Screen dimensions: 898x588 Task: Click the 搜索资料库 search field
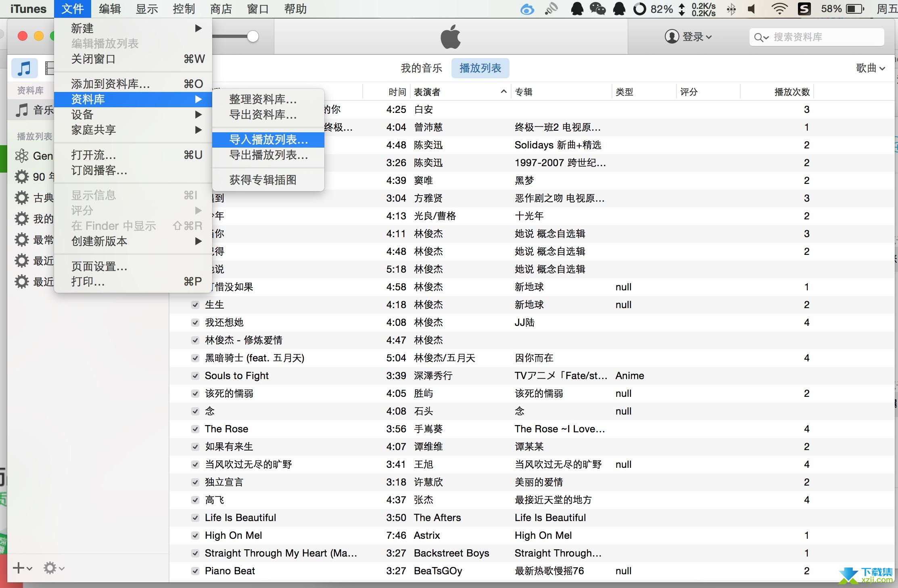[x=817, y=38]
